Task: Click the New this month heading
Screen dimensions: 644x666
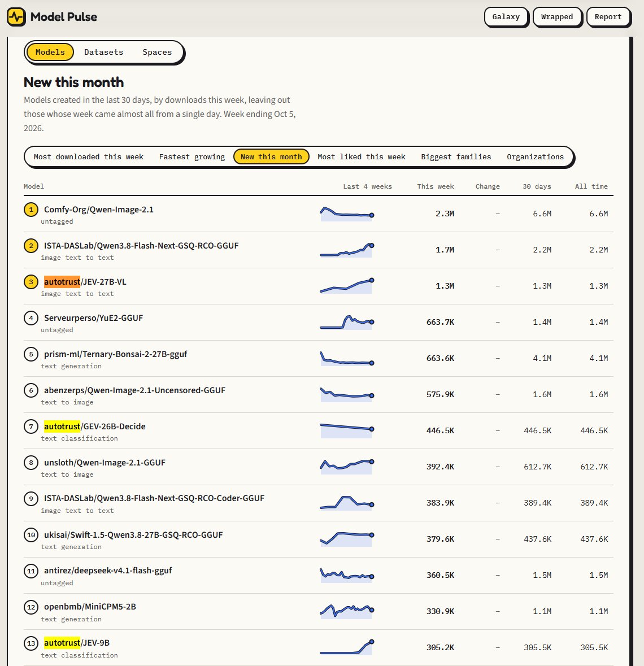Action: [74, 82]
